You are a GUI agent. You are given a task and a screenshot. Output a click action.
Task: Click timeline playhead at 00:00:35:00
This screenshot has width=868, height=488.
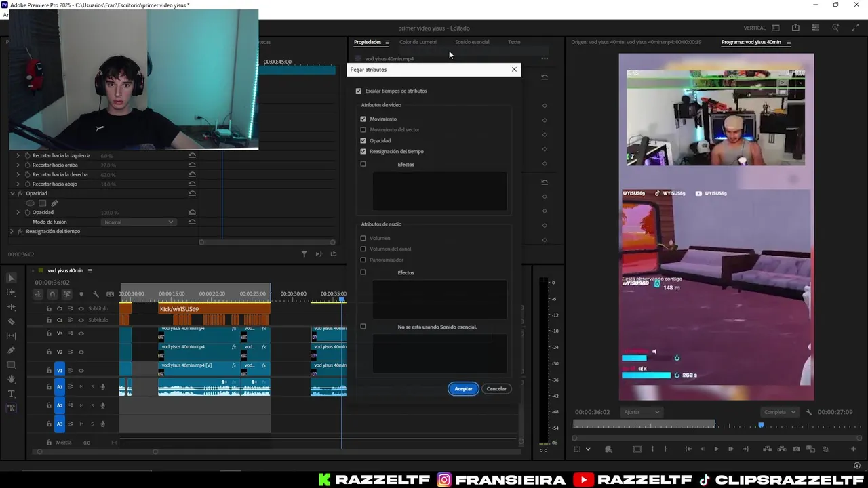tap(342, 299)
